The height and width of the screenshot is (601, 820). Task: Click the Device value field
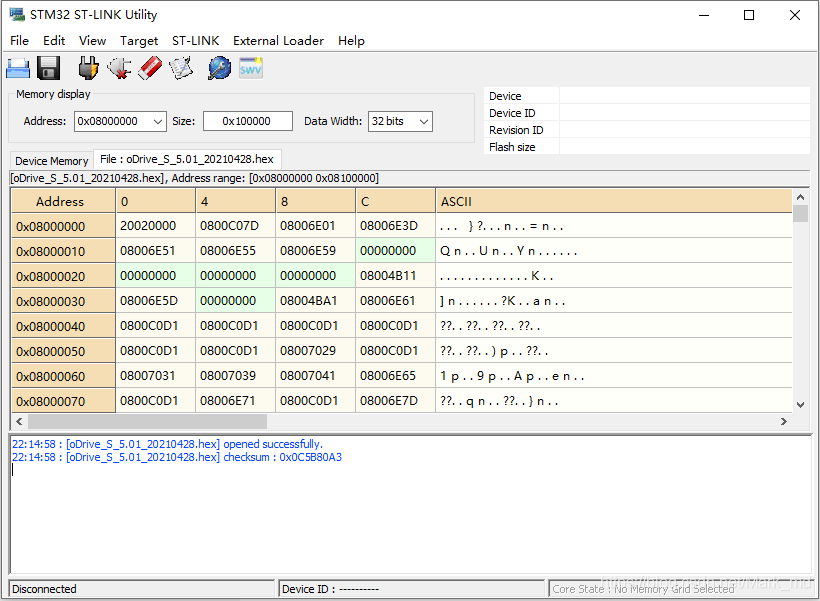(684, 96)
